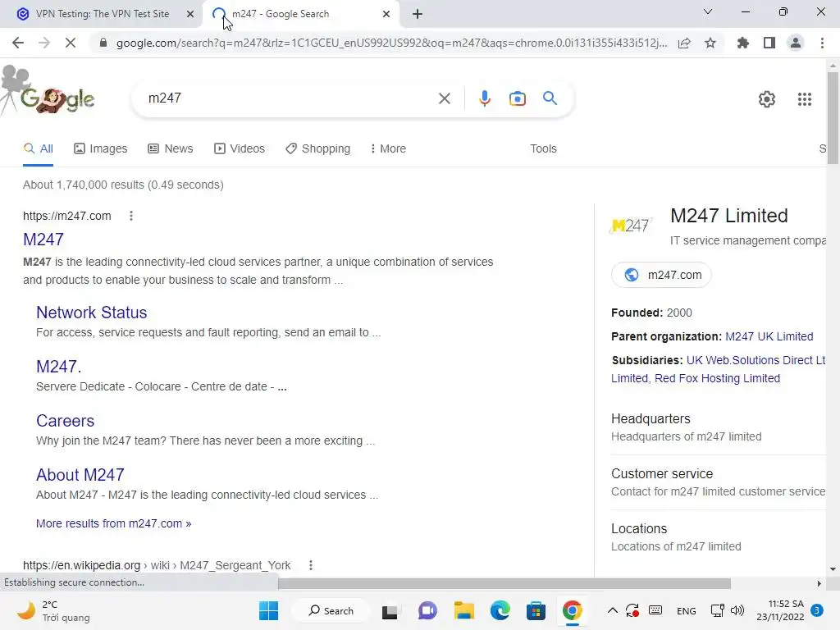
Task: Launch Microsoft Edge from taskbar
Action: click(500, 610)
